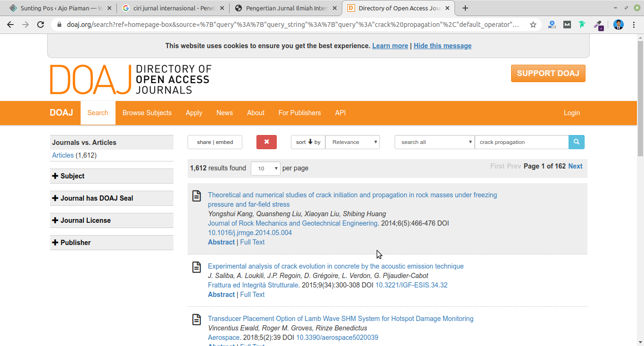This screenshot has height=346, width=644.
Task: Open Transducer Placement Option article title
Action: coord(340,319)
